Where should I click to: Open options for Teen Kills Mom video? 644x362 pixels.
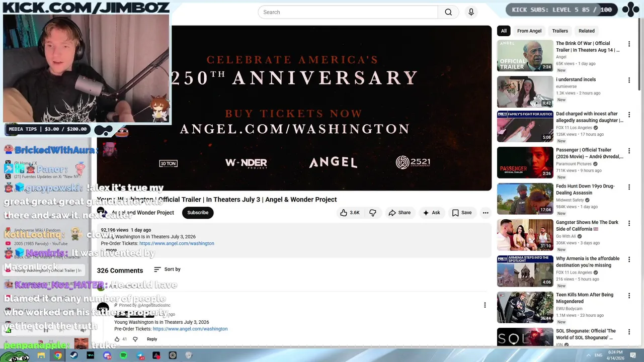[x=629, y=296]
